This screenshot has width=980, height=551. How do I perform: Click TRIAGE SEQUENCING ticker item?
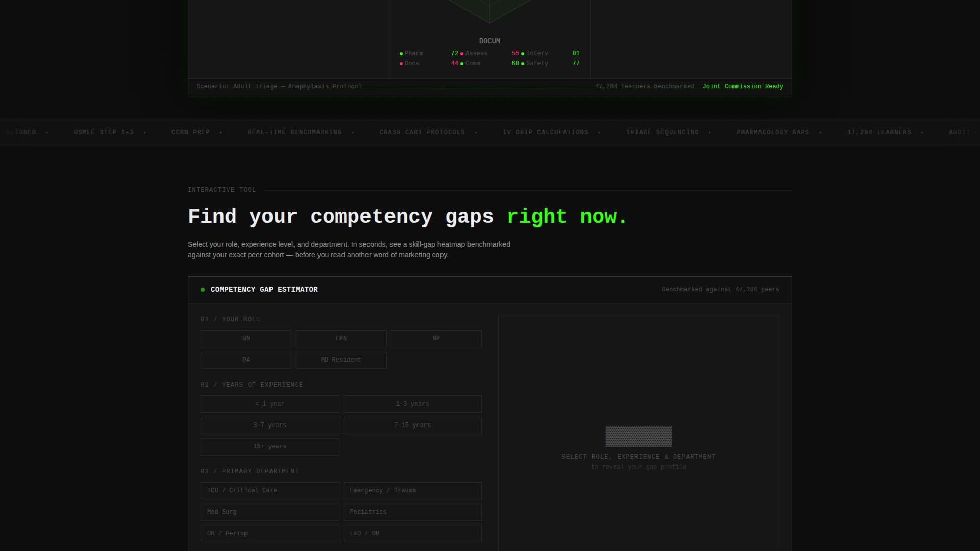[663, 132]
